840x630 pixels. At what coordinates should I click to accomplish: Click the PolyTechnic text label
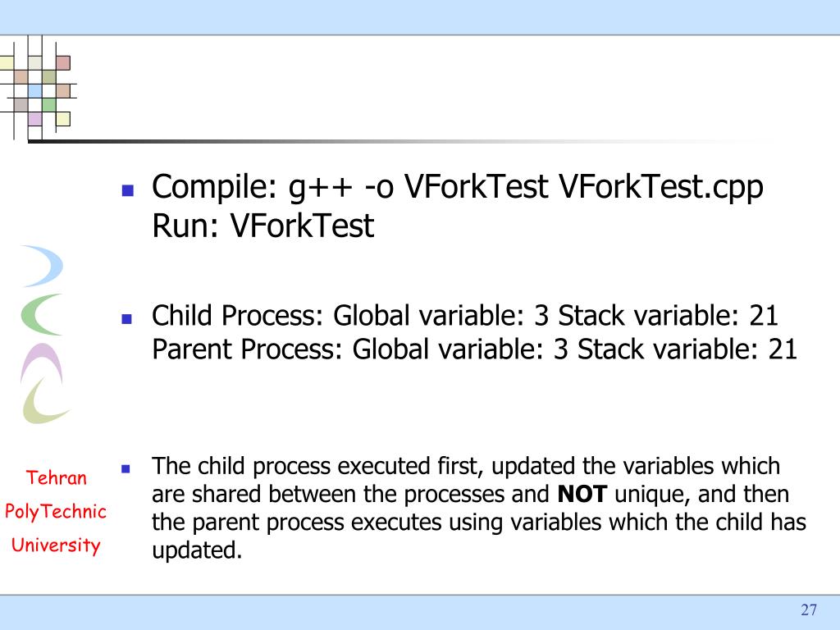(x=56, y=512)
